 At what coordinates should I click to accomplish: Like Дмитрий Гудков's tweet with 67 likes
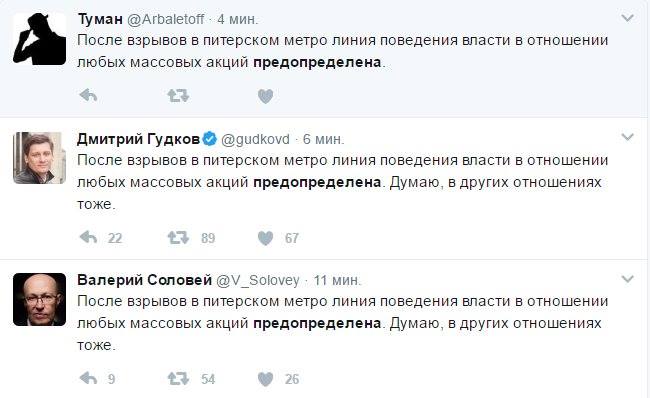pos(265,238)
